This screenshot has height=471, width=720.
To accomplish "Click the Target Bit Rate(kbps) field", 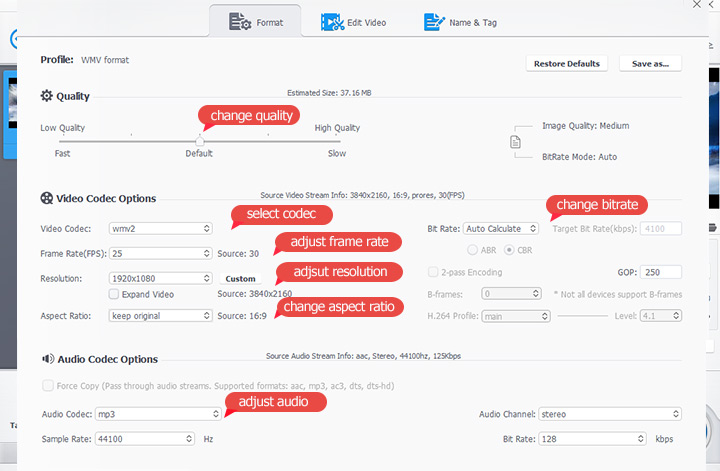I will click(661, 229).
